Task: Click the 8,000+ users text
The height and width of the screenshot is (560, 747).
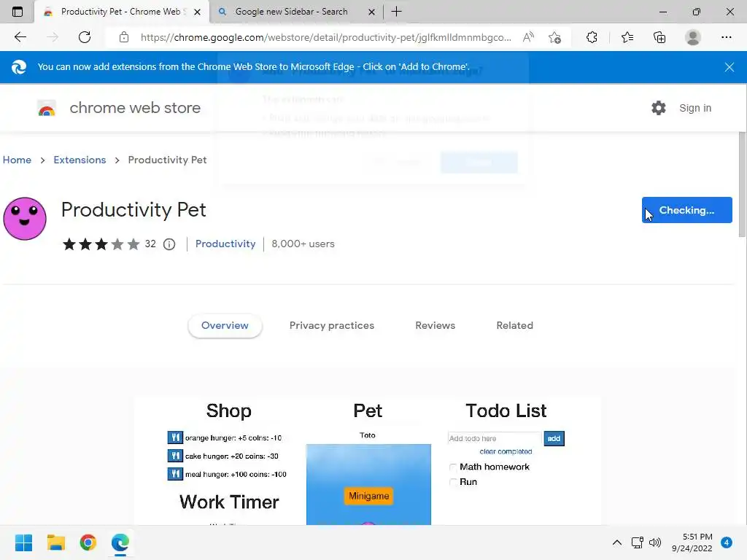Action: pyautogui.click(x=303, y=244)
